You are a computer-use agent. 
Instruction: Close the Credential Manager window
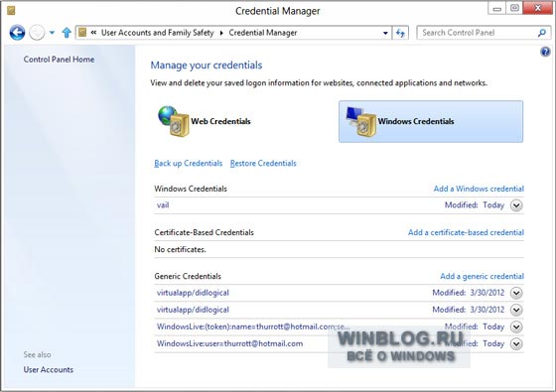click(x=537, y=8)
